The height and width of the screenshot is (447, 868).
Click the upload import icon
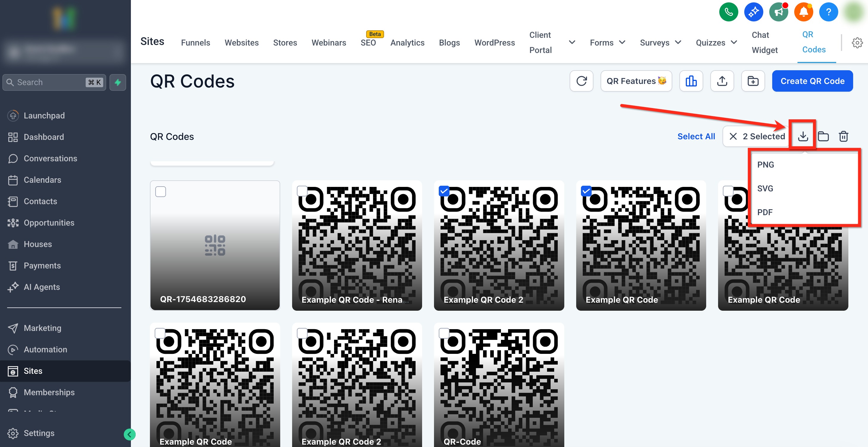(722, 81)
